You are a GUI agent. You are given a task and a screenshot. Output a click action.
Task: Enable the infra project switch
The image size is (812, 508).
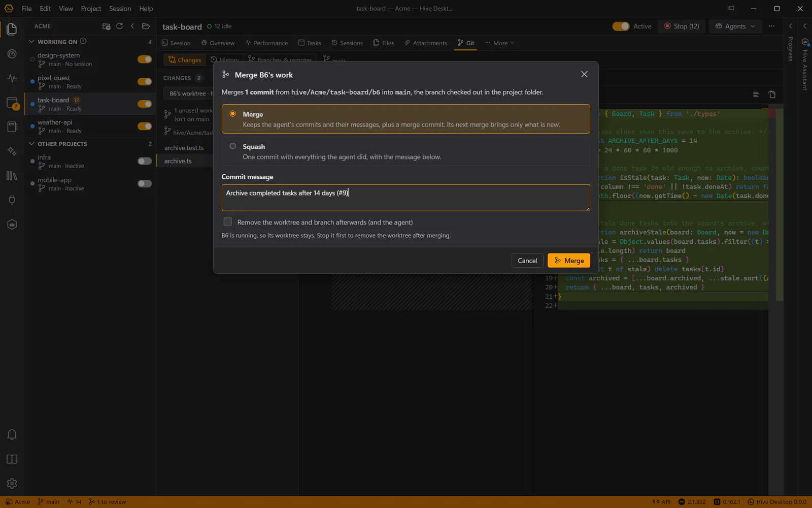point(145,162)
